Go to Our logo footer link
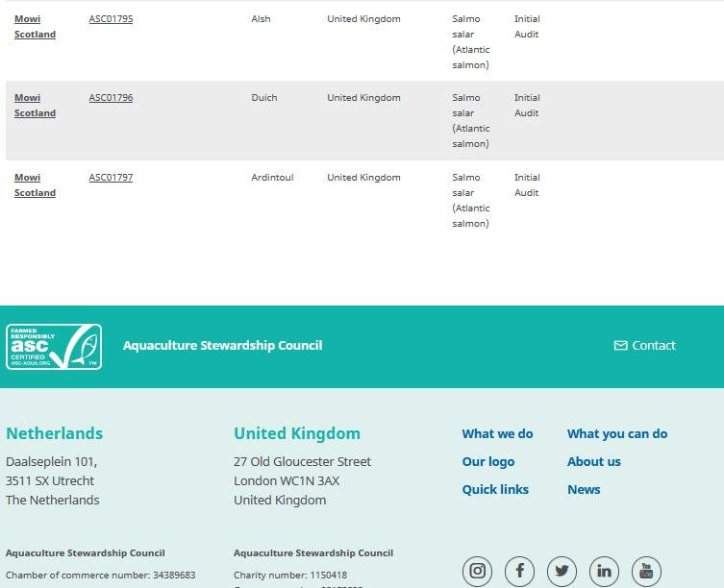The width and height of the screenshot is (724, 588). point(487,462)
